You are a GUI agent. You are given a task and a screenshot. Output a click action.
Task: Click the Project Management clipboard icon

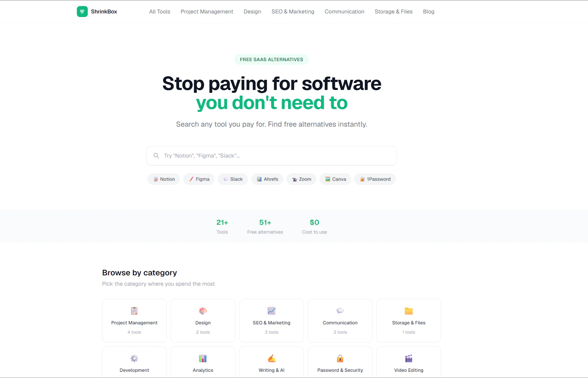pos(135,311)
